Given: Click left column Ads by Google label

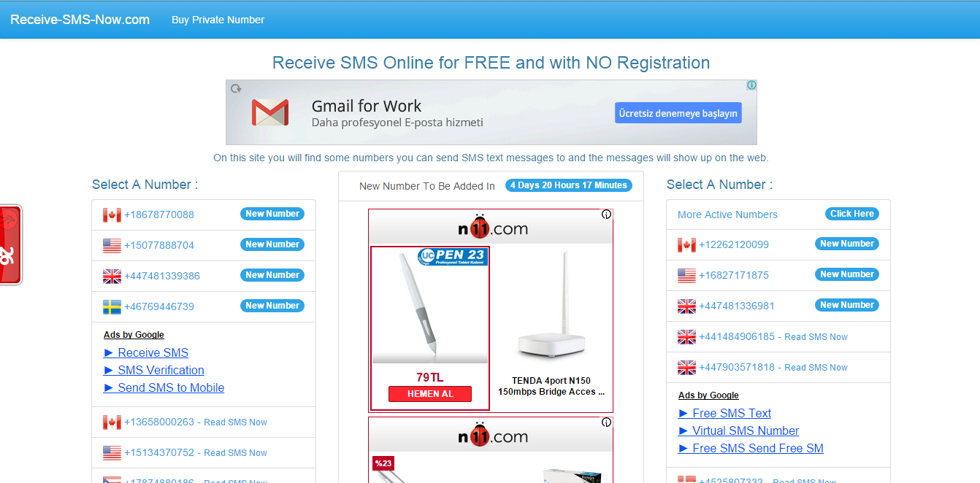Looking at the screenshot, I should (x=134, y=335).
